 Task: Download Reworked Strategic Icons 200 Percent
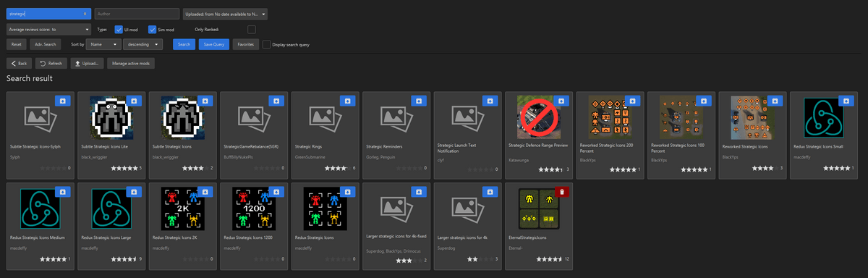633,100
